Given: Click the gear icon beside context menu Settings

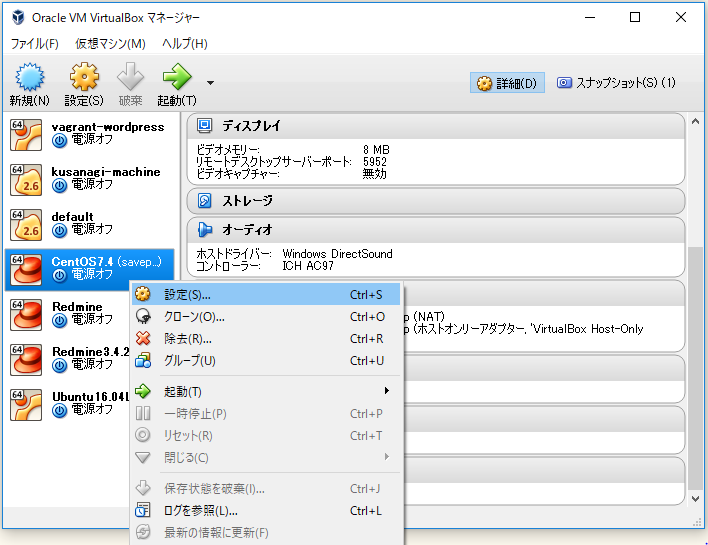Looking at the screenshot, I should (x=143, y=294).
